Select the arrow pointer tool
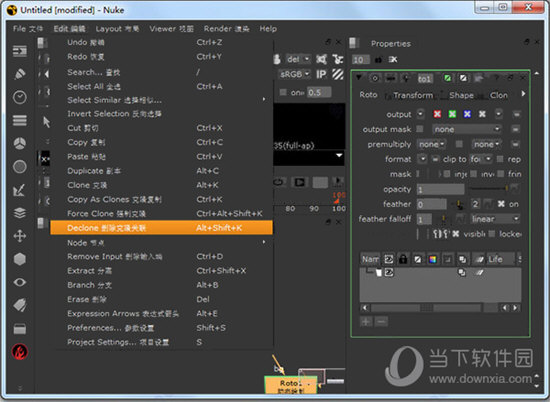Viewport: 550px width, 402px height. click(x=46, y=122)
